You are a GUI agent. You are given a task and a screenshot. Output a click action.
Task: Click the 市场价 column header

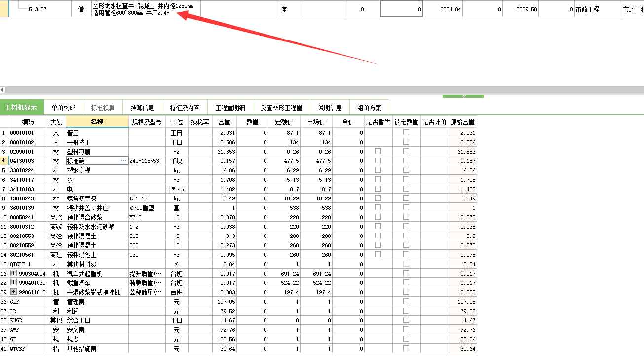(316, 122)
